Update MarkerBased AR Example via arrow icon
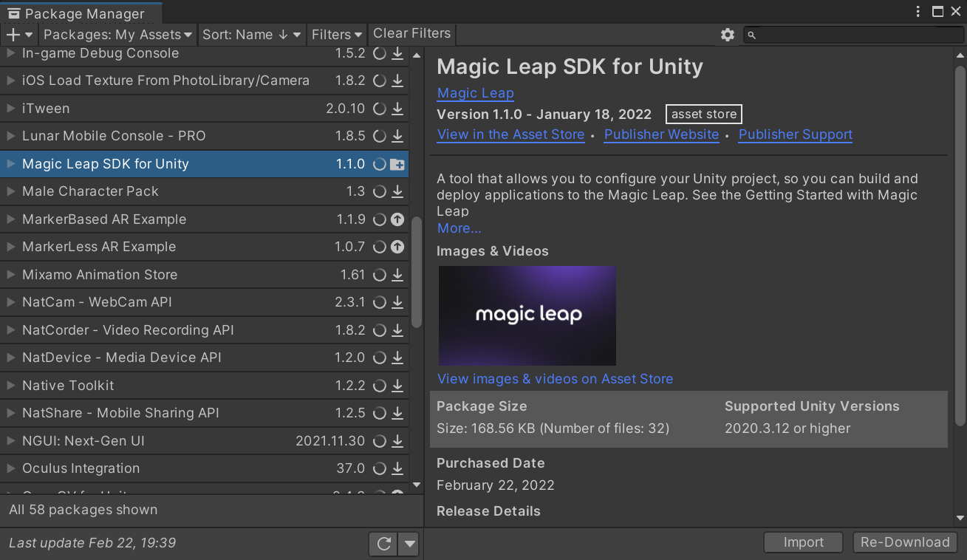Image resolution: width=967 pixels, height=560 pixels. [397, 219]
